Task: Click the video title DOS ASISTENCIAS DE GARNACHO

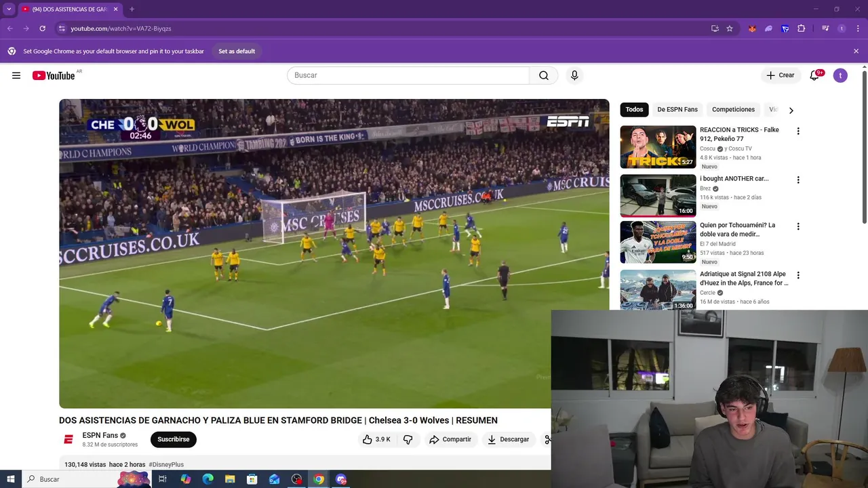Action: pos(278,420)
